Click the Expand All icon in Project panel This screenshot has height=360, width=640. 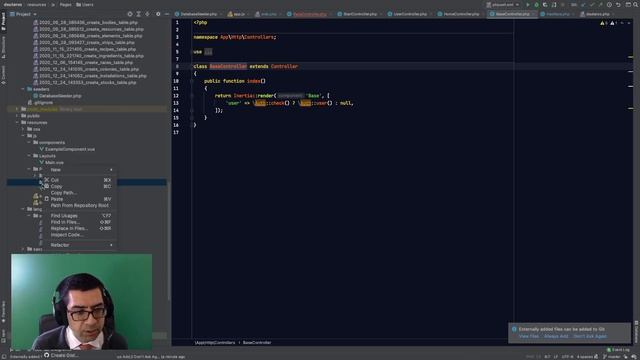tap(138, 14)
